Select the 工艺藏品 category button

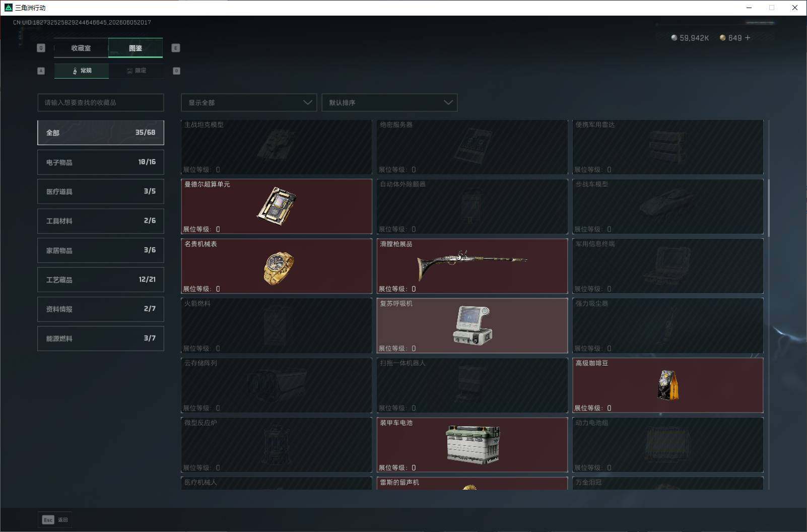[101, 280]
